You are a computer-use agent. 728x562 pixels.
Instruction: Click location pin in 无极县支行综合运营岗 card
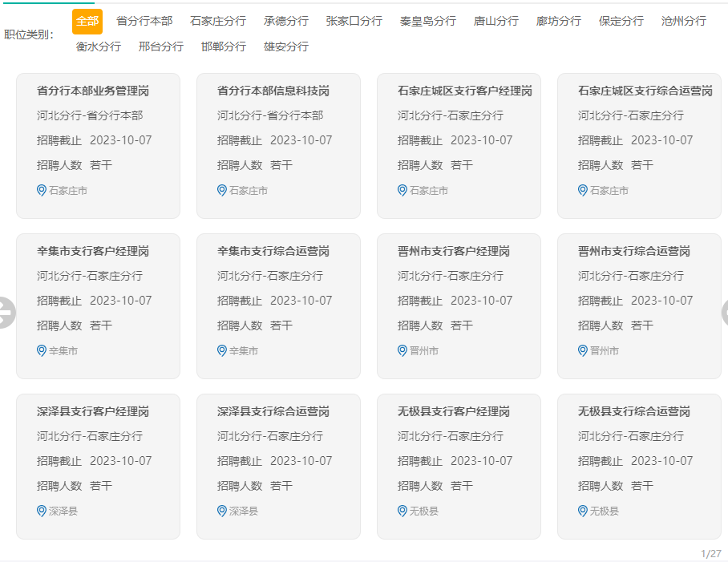(x=583, y=511)
